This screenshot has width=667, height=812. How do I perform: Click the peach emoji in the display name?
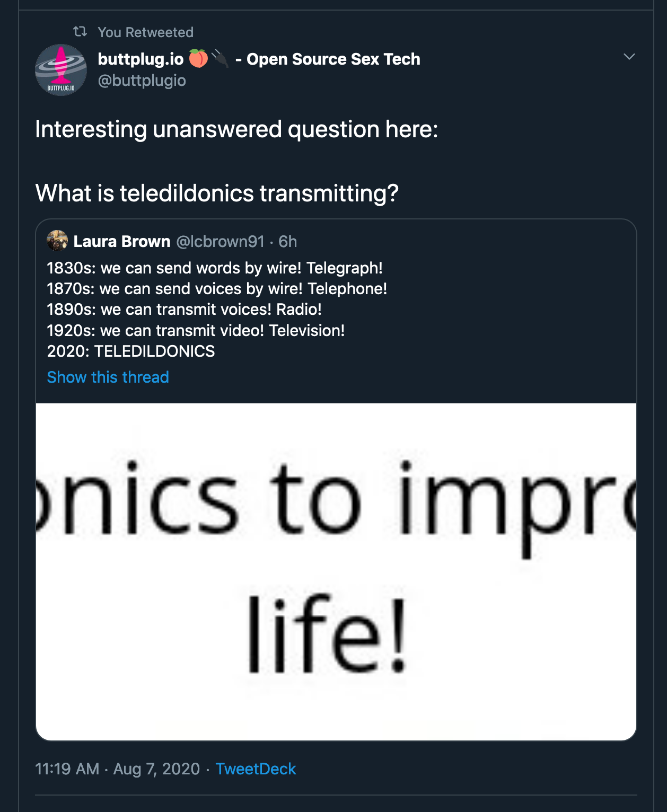198,58
